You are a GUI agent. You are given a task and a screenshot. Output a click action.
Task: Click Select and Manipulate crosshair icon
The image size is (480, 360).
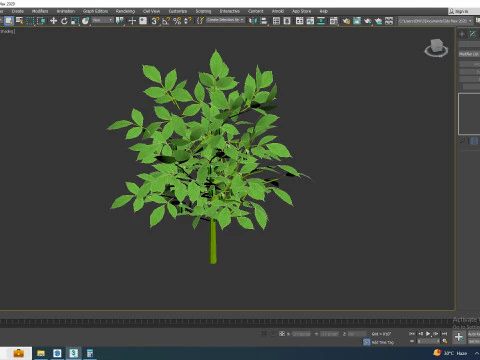point(132,21)
